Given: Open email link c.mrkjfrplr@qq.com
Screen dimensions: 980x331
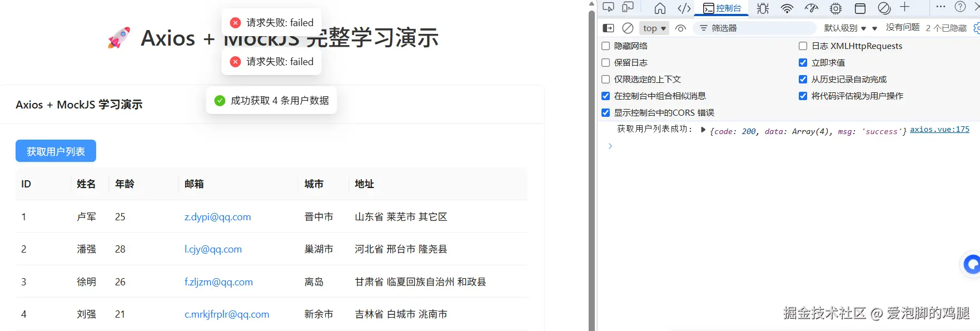Looking at the screenshot, I should (x=227, y=314).
